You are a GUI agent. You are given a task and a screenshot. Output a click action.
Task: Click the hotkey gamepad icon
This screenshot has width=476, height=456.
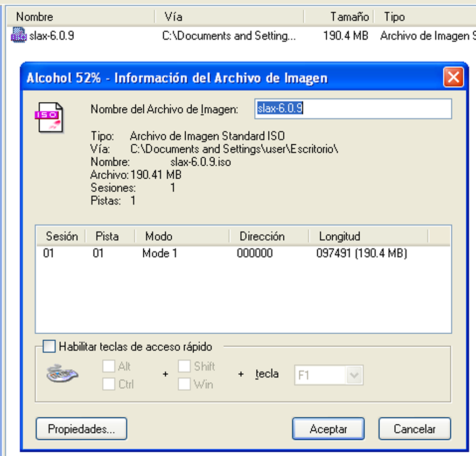(x=62, y=374)
